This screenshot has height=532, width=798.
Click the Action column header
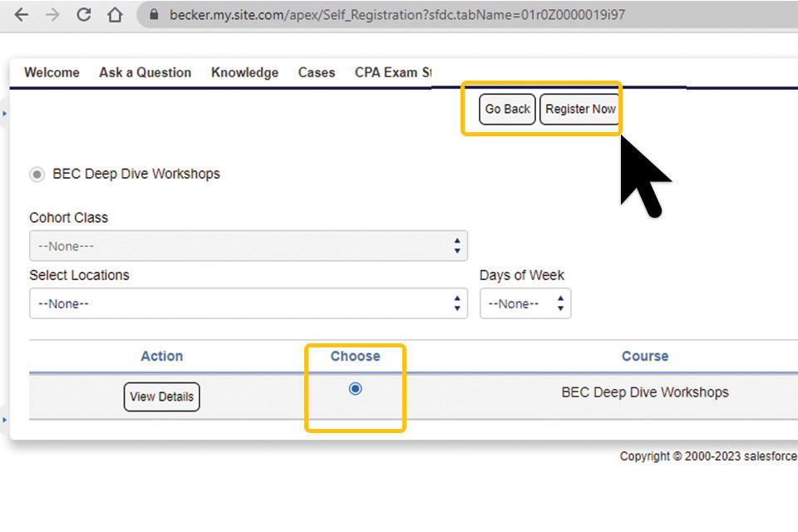(x=162, y=356)
